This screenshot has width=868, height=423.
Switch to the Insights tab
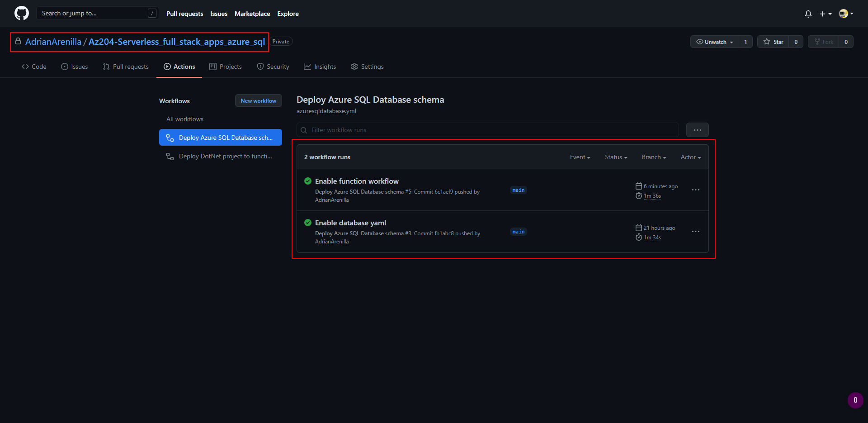coord(320,67)
